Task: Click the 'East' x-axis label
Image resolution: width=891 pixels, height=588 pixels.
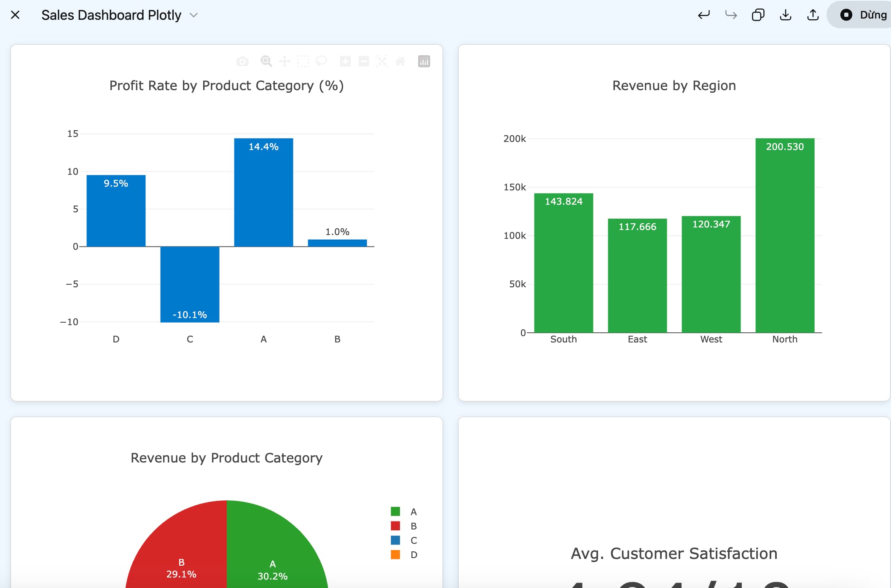Action: point(637,339)
